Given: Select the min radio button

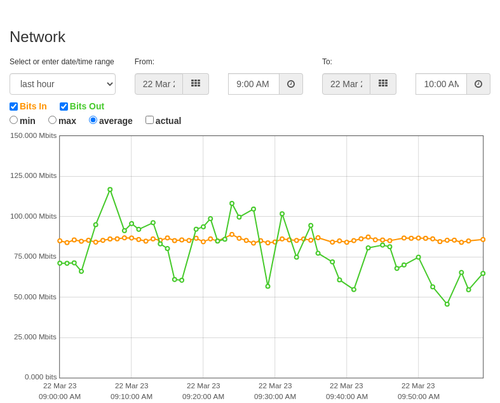Looking at the screenshot, I should point(13,120).
